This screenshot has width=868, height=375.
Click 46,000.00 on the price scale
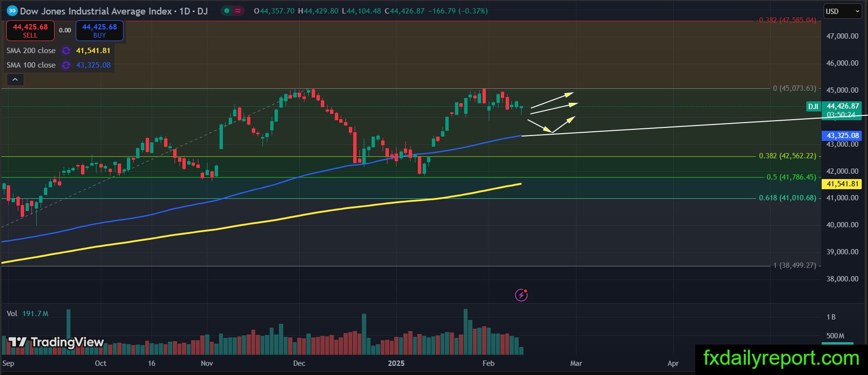point(842,63)
